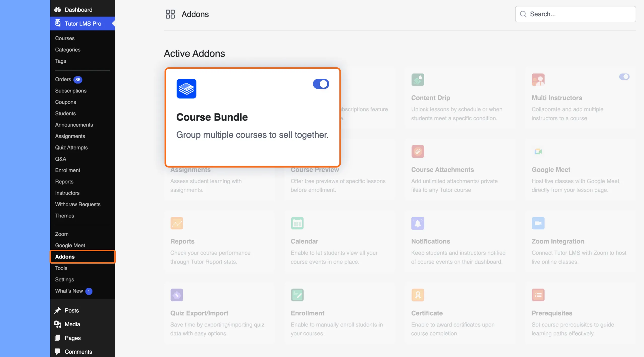Click the Calendar addon icon
Image resolution: width=644 pixels, height=357 pixels.
(x=297, y=223)
